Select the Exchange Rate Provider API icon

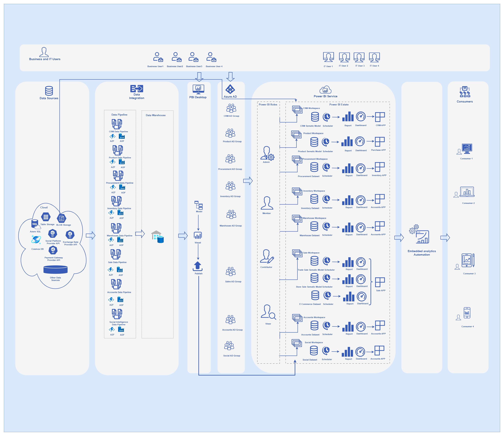pos(70,235)
